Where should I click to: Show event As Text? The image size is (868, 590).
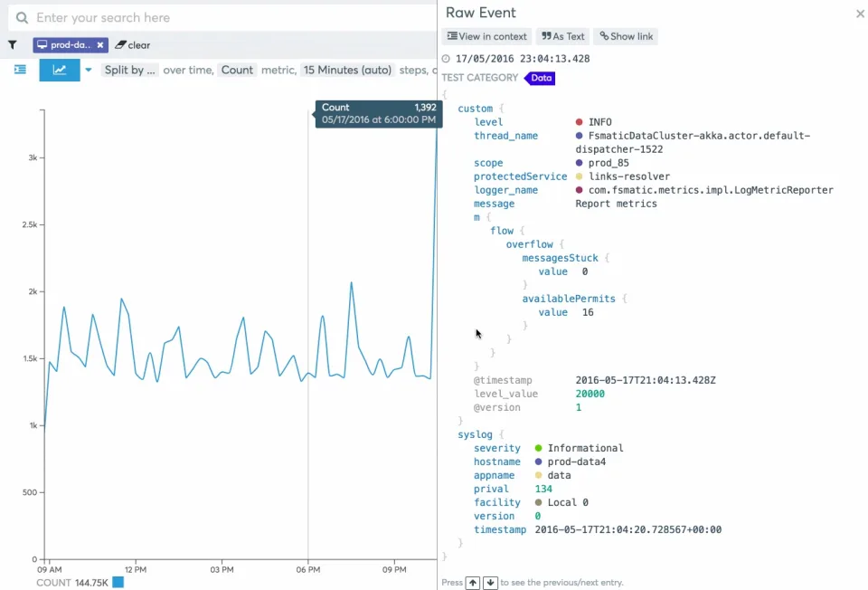pyautogui.click(x=562, y=36)
